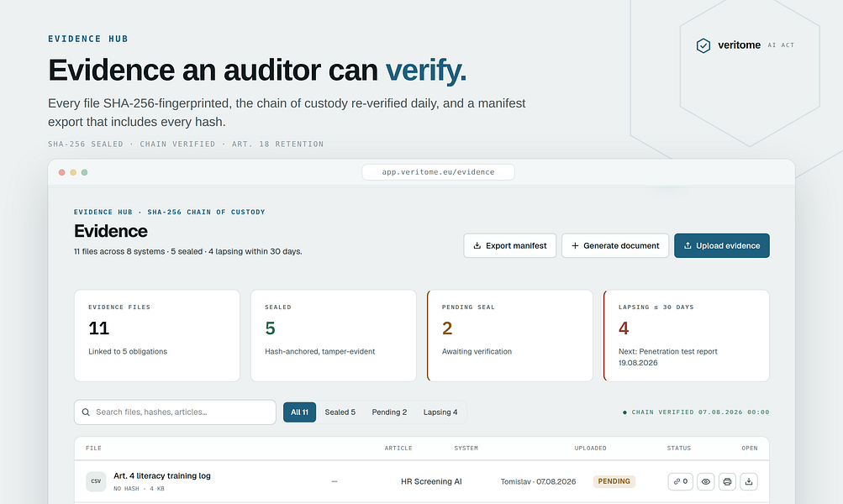843x504 pixels.
Task: Open the Lapsing ≤ 30 days card
Action: 687,336
